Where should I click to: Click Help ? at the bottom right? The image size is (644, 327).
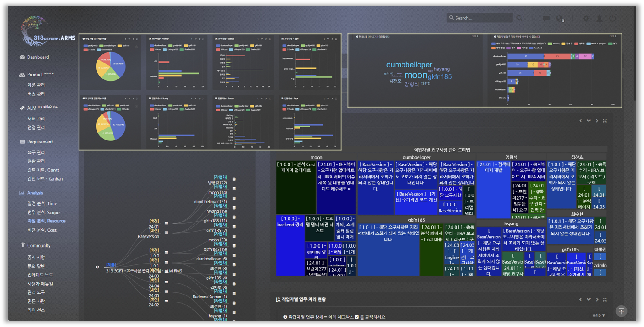coord(598,316)
